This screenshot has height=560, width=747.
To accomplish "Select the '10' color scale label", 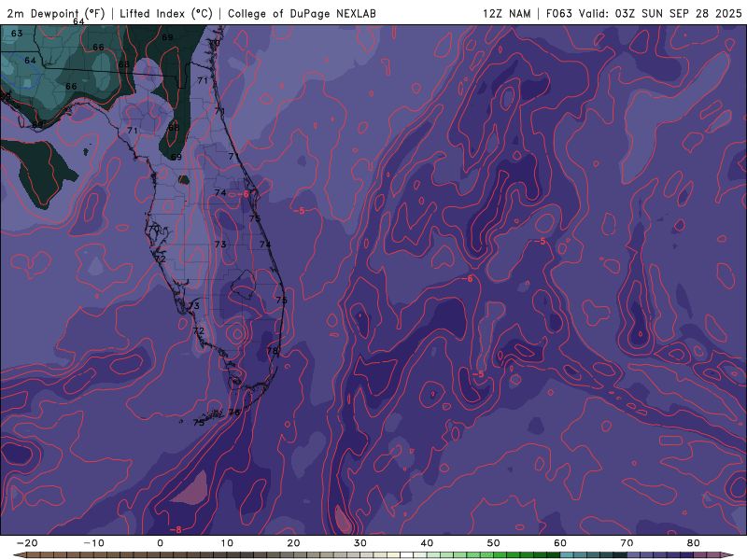I will [227, 543].
